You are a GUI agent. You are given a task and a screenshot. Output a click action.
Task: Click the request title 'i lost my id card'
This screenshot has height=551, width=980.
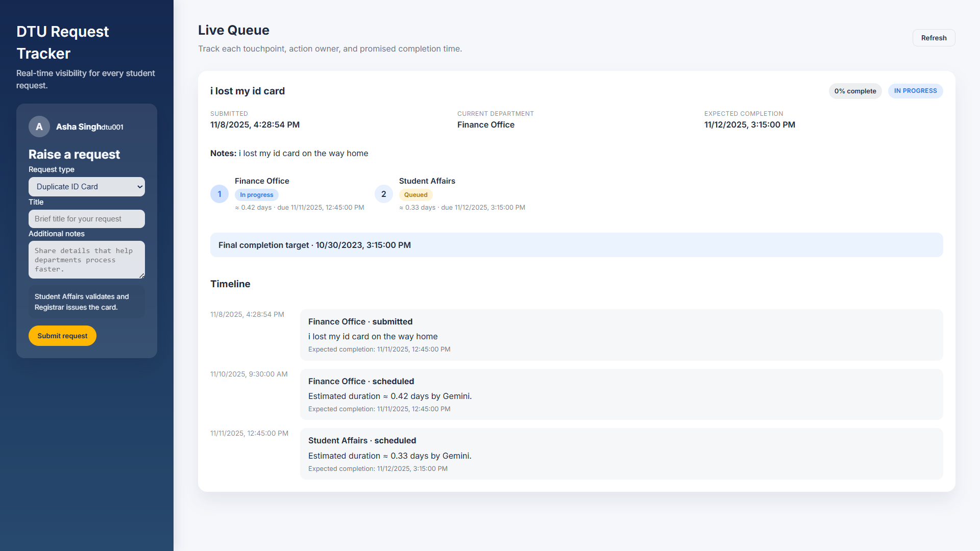coord(248,91)
